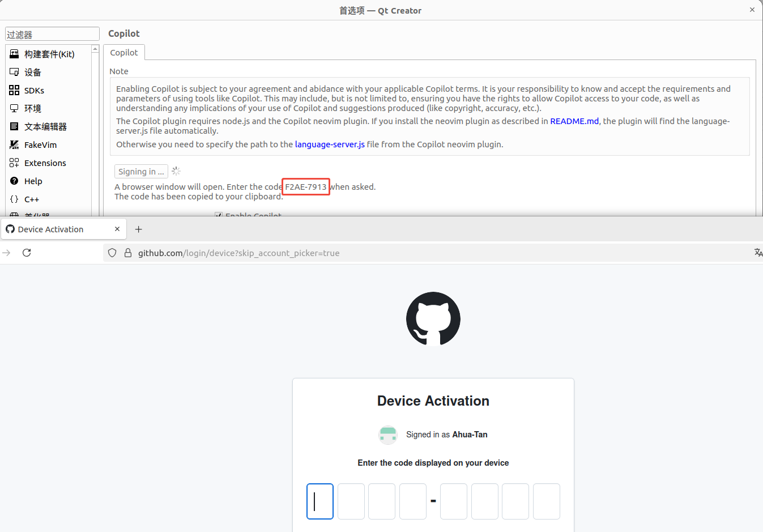Open a new browser tab with plus icon
This screenshot has height=532, width=763.
pyautogui.click(x=138, y=229)
